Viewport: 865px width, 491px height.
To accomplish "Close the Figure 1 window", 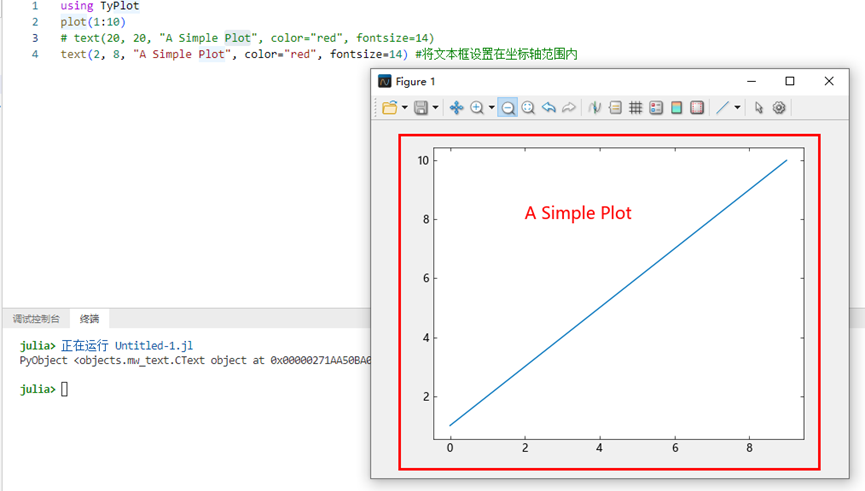I will 829,81.
